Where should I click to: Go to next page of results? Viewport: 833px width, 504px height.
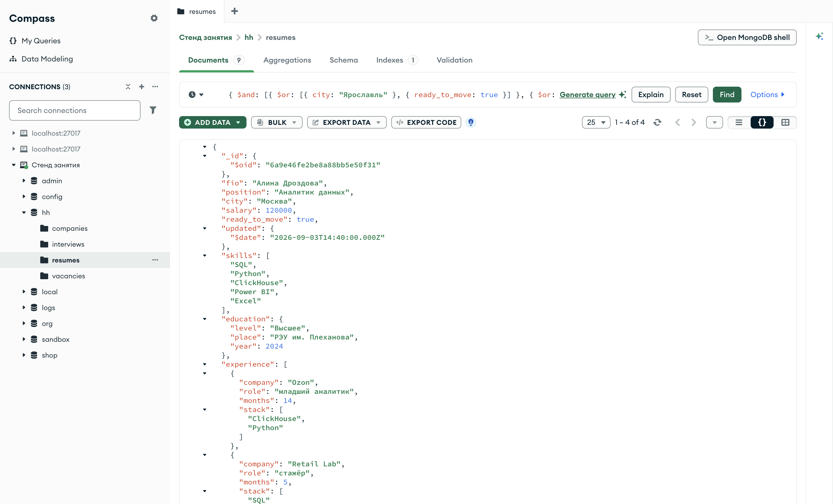click(x=694, y=122)
